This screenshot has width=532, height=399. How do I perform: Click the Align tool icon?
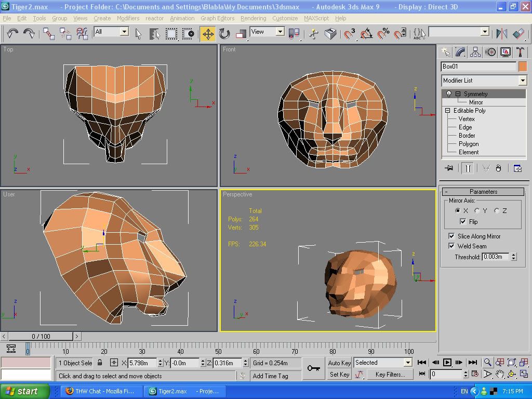pyautogui.click(x=518, y=34)
